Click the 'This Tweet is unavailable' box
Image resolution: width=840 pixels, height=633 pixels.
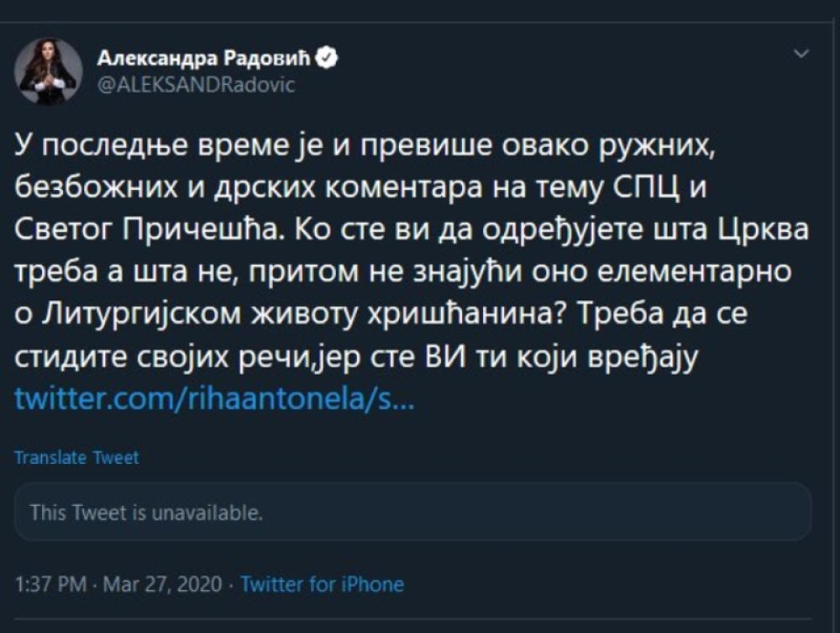412,511
